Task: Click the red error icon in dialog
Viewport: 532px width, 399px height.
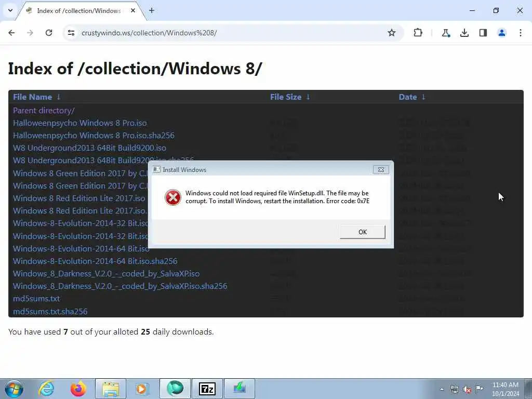Action: coord(172,197)
